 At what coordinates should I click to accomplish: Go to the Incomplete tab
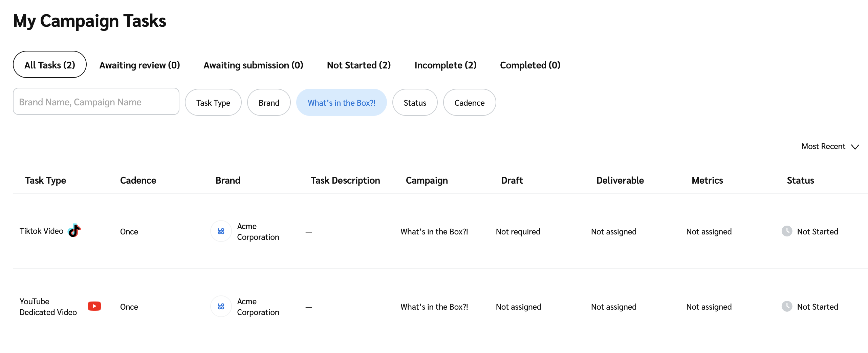point(445,65)
